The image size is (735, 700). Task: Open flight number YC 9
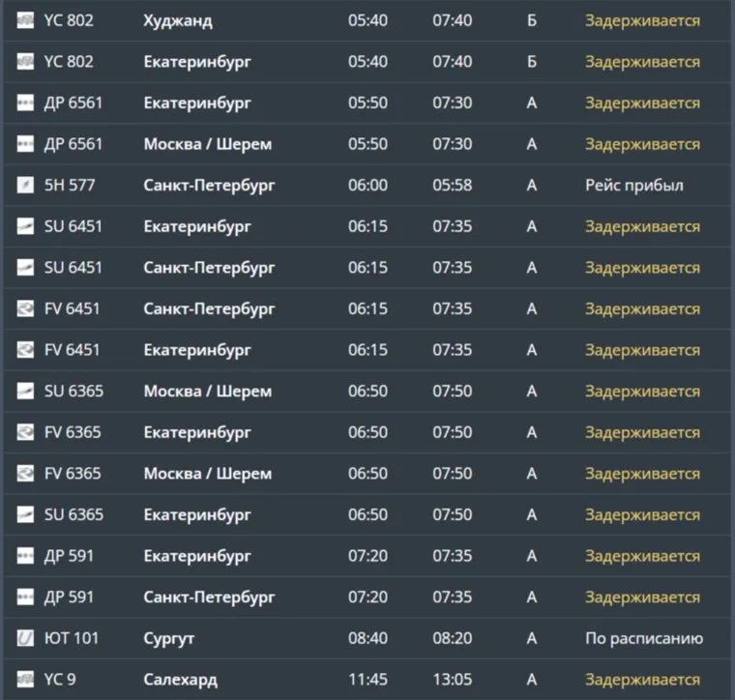pyautogui.click(x=60, y=680)
